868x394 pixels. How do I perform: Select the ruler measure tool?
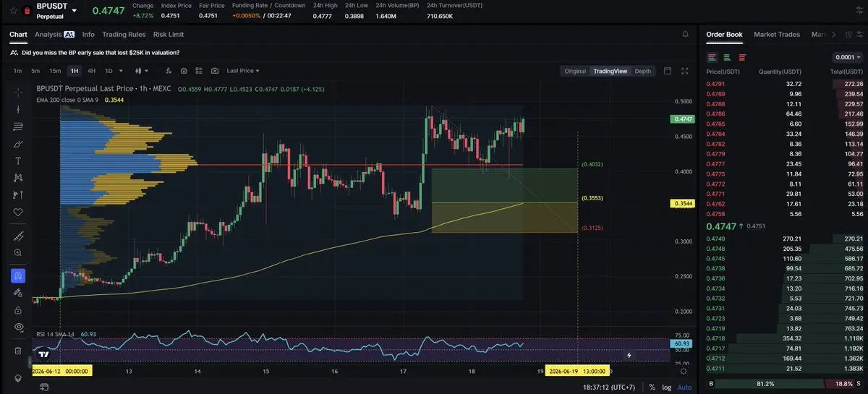coord(18,236)
